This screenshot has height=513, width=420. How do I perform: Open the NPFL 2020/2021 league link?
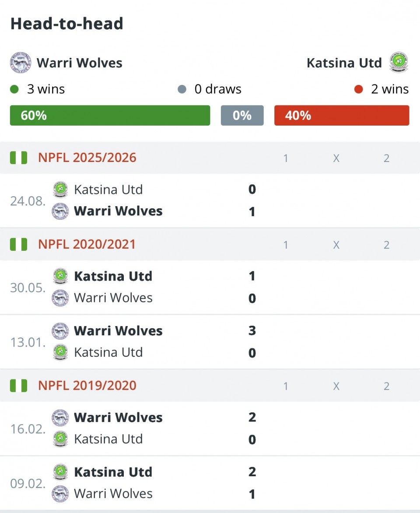(87, 244)
